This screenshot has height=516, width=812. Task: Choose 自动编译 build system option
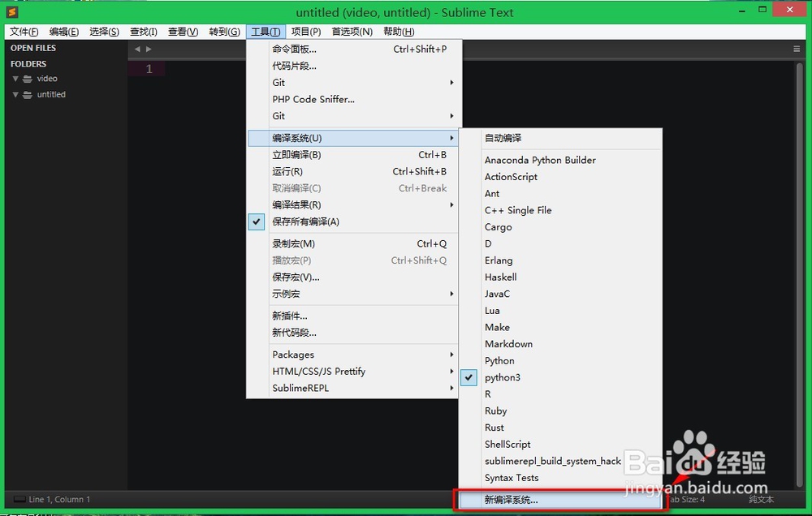560,138
